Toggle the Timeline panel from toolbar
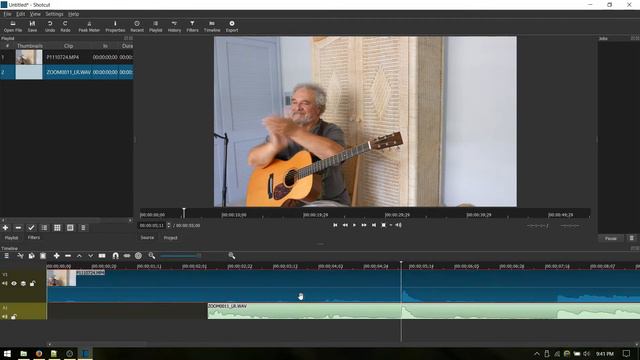 212,27
